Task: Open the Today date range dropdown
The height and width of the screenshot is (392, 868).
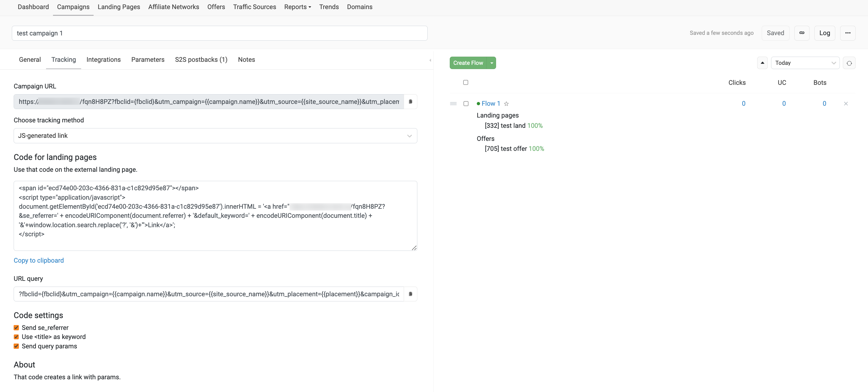Action: tap(805, 63)
